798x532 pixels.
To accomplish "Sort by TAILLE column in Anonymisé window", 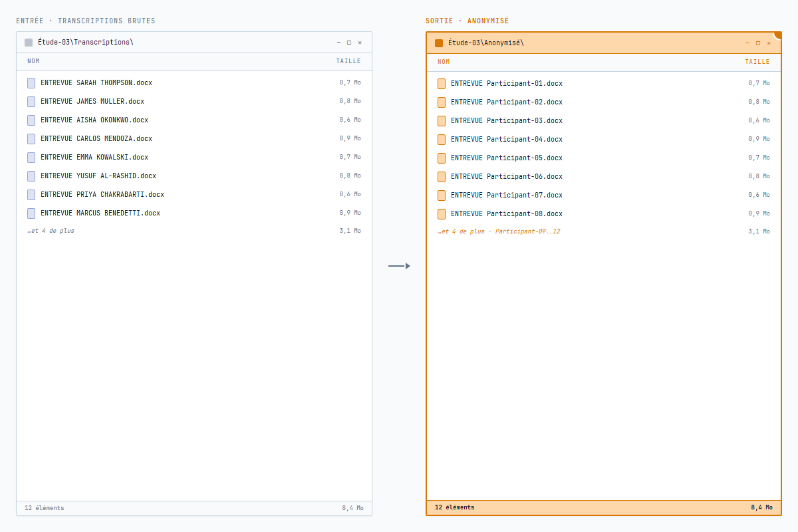I will 757,62.
